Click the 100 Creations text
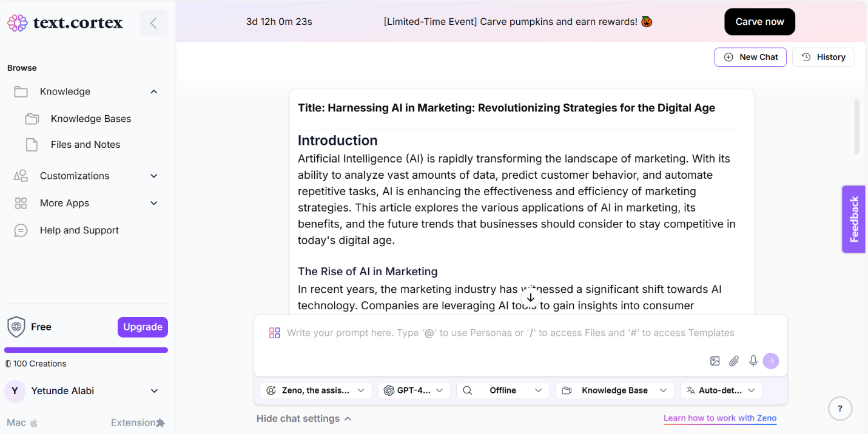The image size is (868, 434). click(40, 364)
